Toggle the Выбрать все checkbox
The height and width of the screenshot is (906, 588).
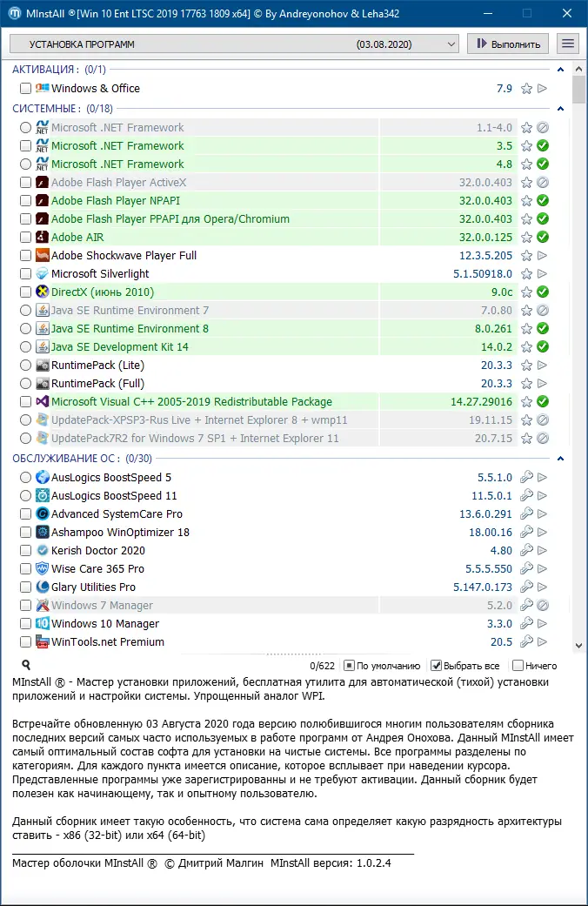436,666
